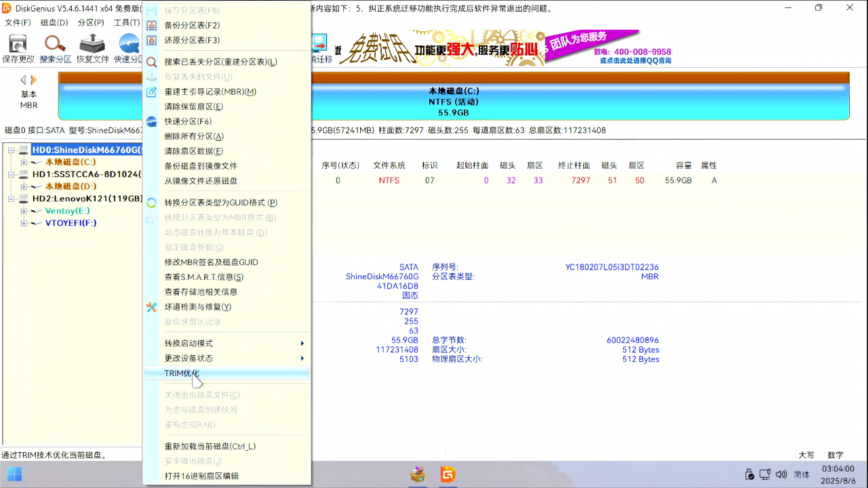
Task: Toggle the 大写 caps status indicator
Action: pyautogui.click(x=807, y=455)
